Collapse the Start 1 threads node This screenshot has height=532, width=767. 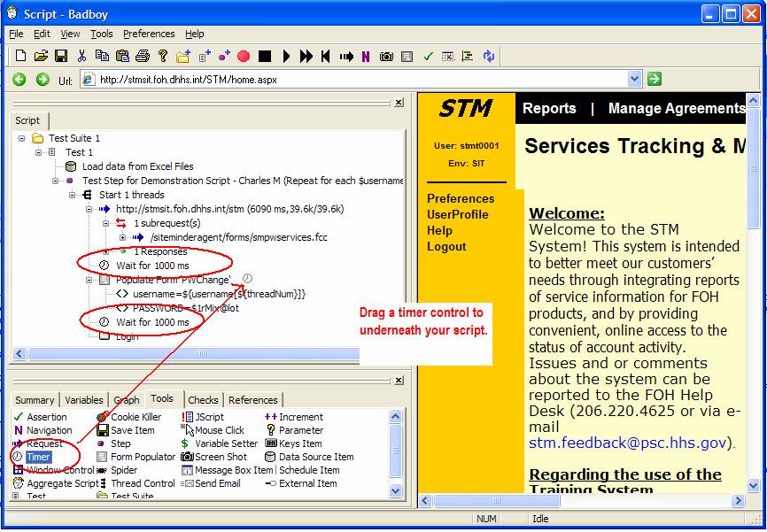(73, 195)
